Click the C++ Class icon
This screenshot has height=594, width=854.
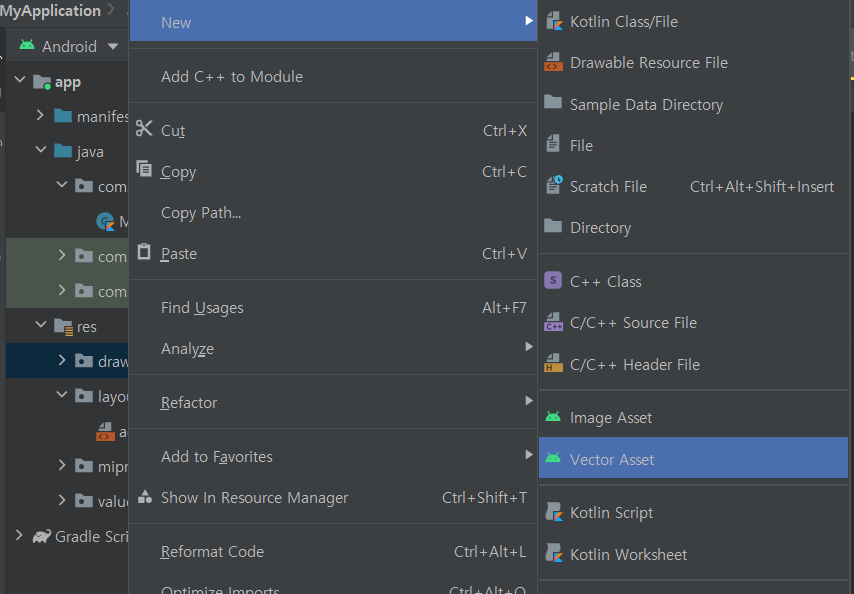click(553, 281)
